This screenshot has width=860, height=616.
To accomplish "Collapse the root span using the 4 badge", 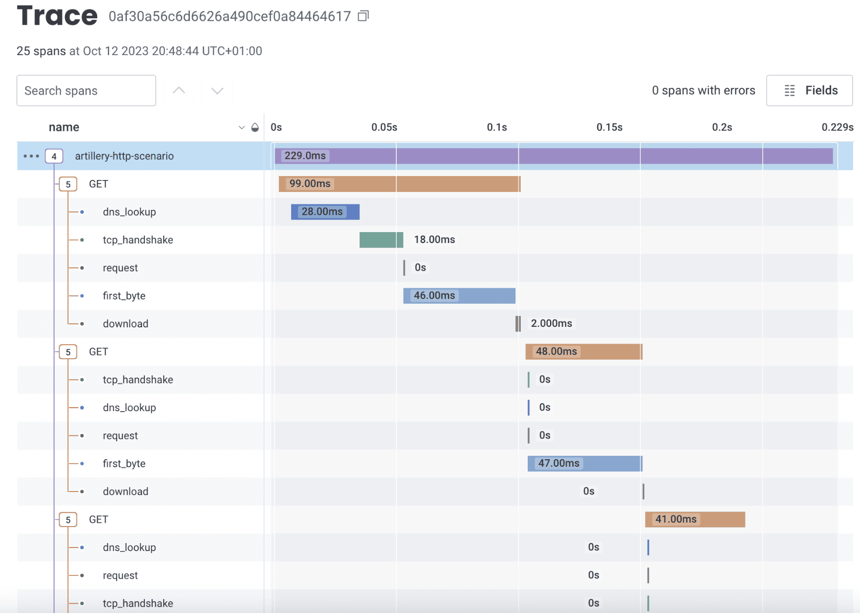I will 54,156.
